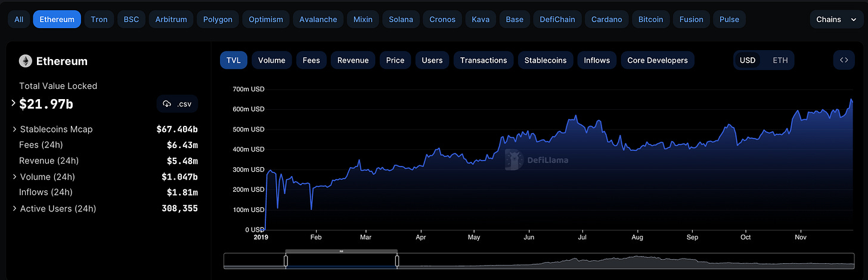Click the Jul label on chart axis
Image resolution: width=868 pixels, height=280 pixels.
(582, 237)
